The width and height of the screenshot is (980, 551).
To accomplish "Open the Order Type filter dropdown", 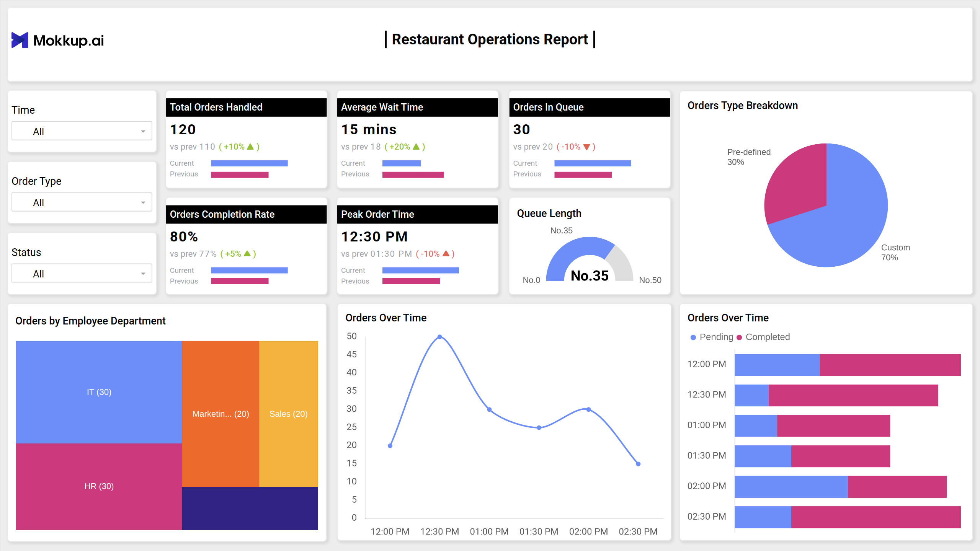I will click(82, 202).
